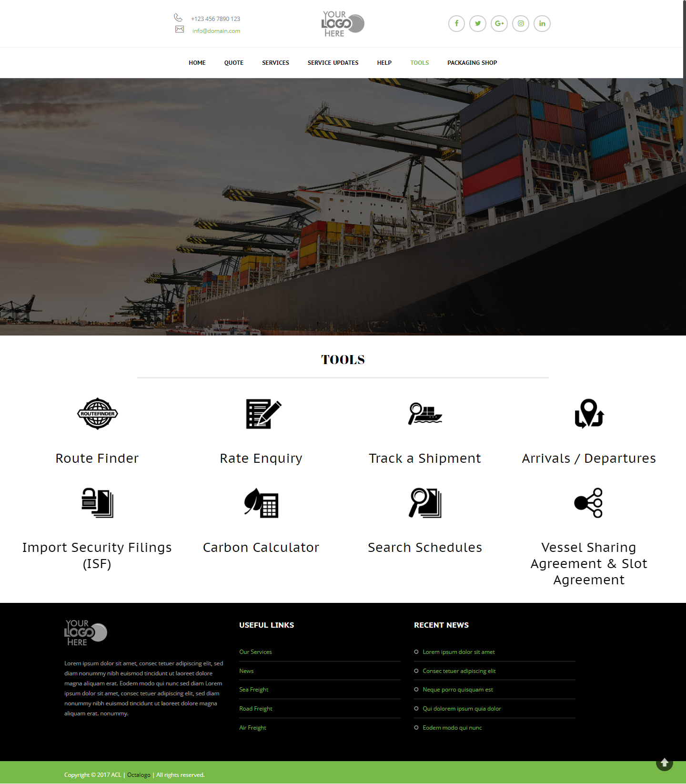Image resolution: width=686 pixels, height=784 pixels.
Task: Open the Services menu item
Action: tap(275, 63)
